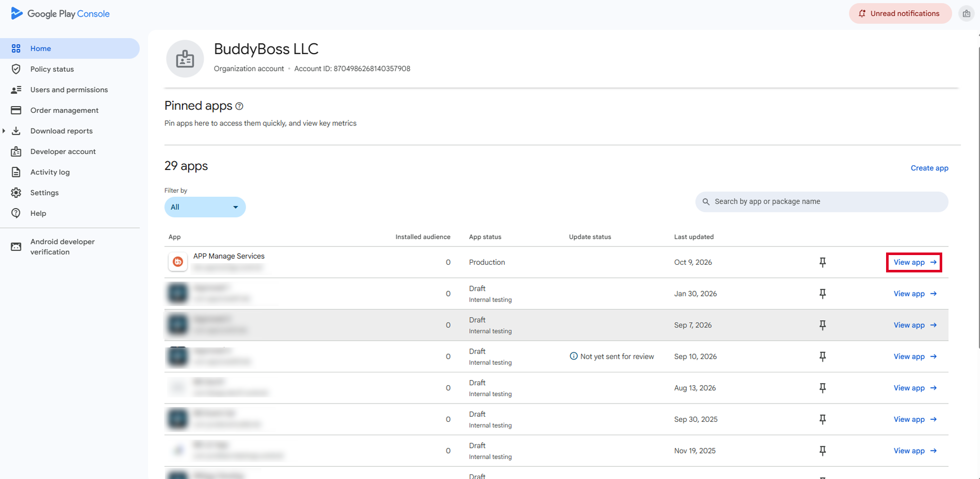Image resolution: width=980 pixels, height=479 pixels.
Task: Pin the app updated Jan 30, 2026
Action: [x=823, y=294]
